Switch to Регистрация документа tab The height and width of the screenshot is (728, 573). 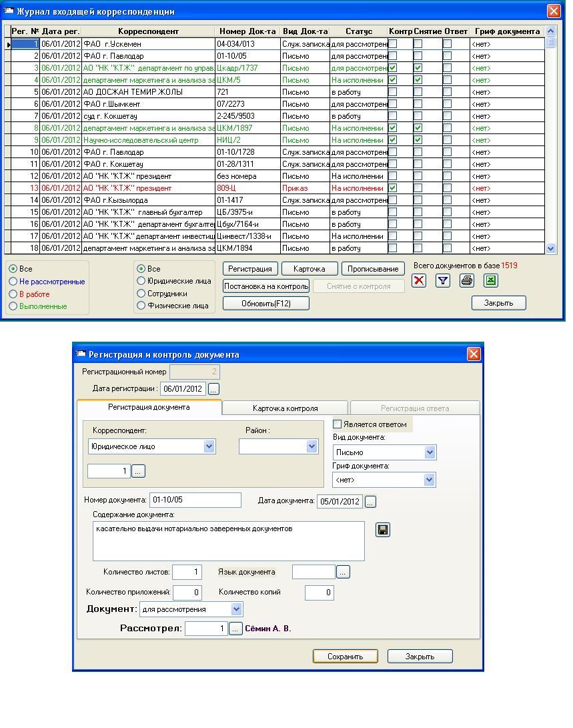[149, 407]
